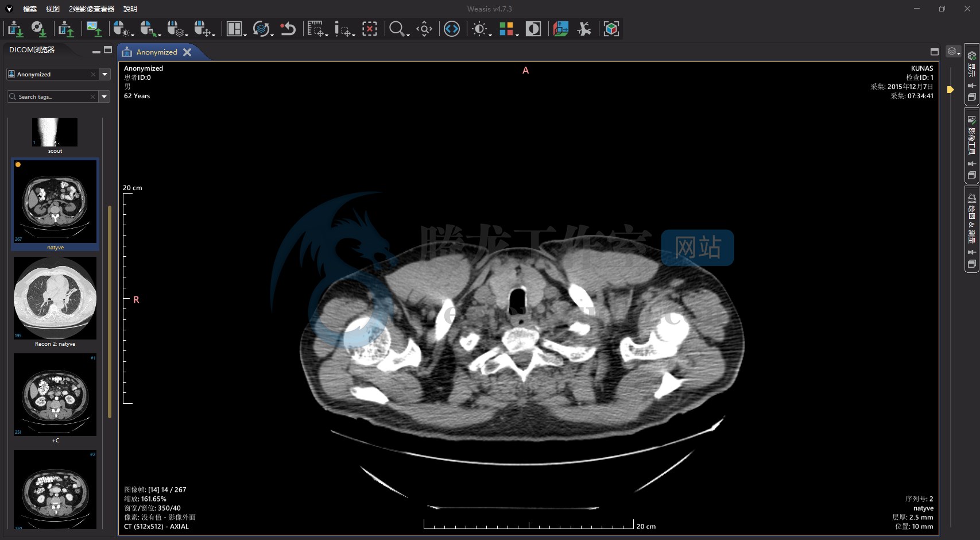Click the pan/center view icon
980x540 pixels.
click(x=424, y=29)
